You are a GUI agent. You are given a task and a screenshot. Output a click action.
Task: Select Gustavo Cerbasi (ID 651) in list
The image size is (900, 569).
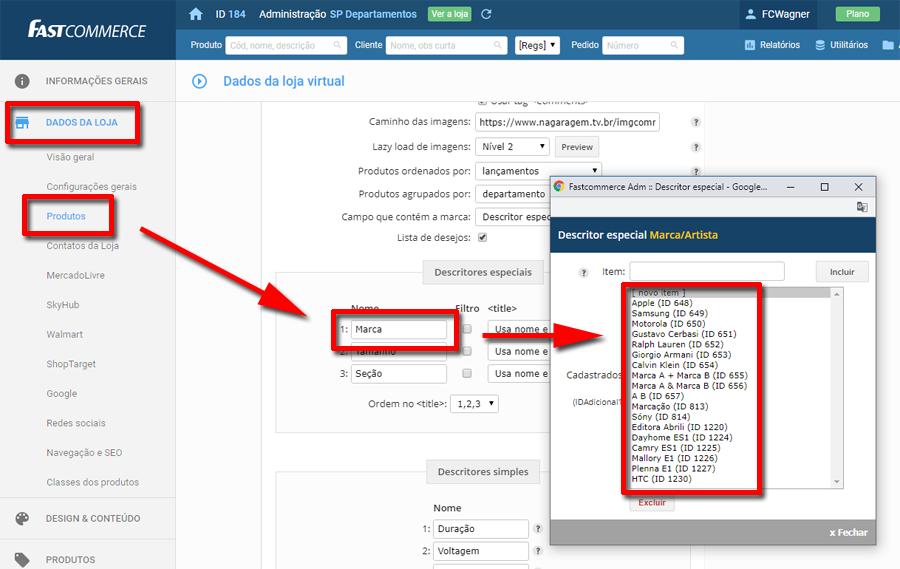pos(684,334)
